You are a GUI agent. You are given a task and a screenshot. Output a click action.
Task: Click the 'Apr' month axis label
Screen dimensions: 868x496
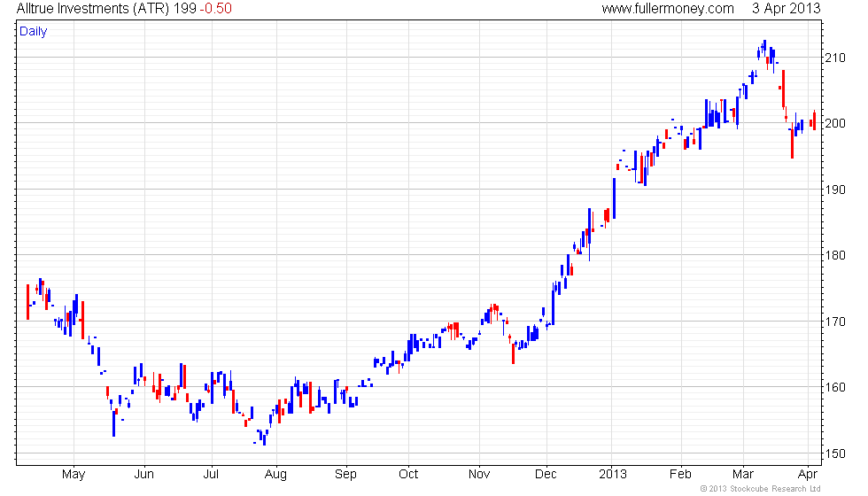808,475
